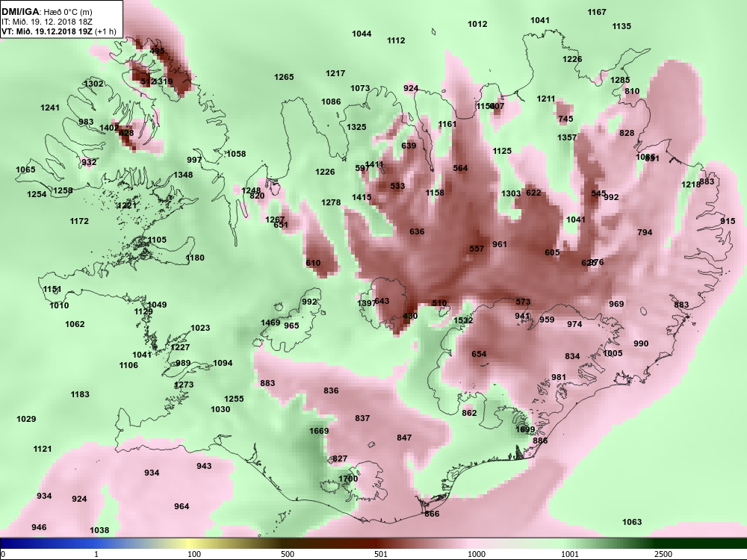The image size is (747, 560).
Task: Click the map value 1669
Action: click(319, 431)
